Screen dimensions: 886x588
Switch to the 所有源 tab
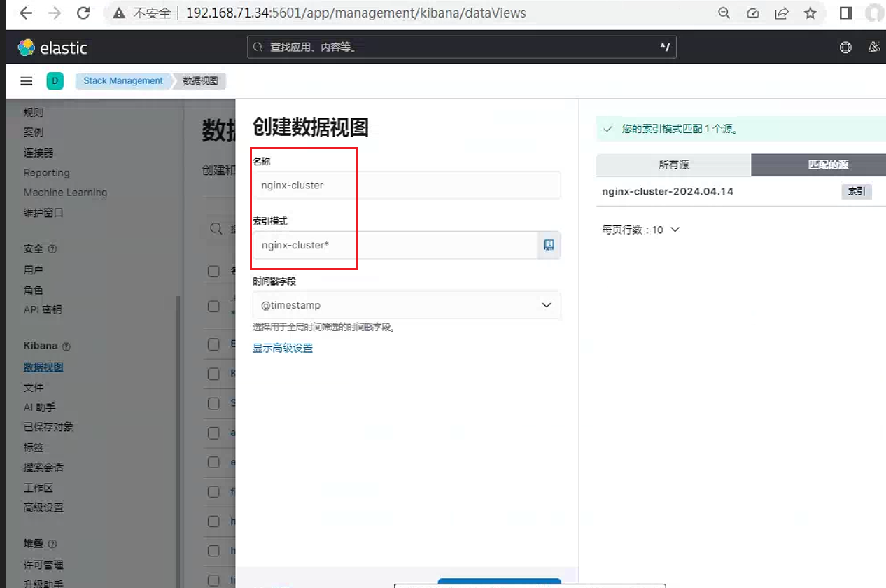click(673, 165)
